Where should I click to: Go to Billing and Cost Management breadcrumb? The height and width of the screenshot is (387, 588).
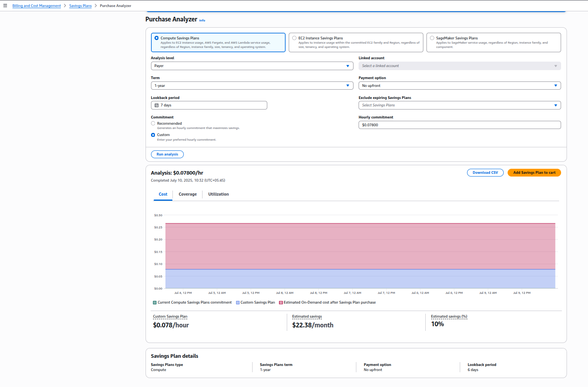(x=37, y=6)
